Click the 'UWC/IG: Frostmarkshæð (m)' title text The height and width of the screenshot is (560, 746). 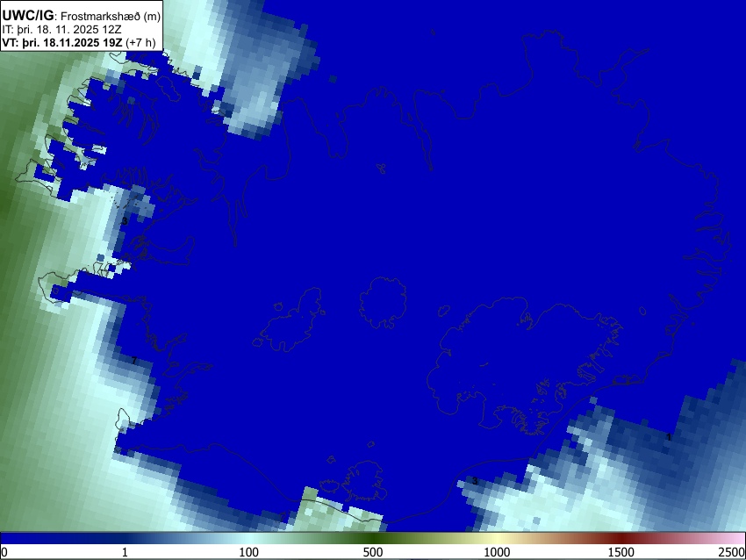pos(82,16)
